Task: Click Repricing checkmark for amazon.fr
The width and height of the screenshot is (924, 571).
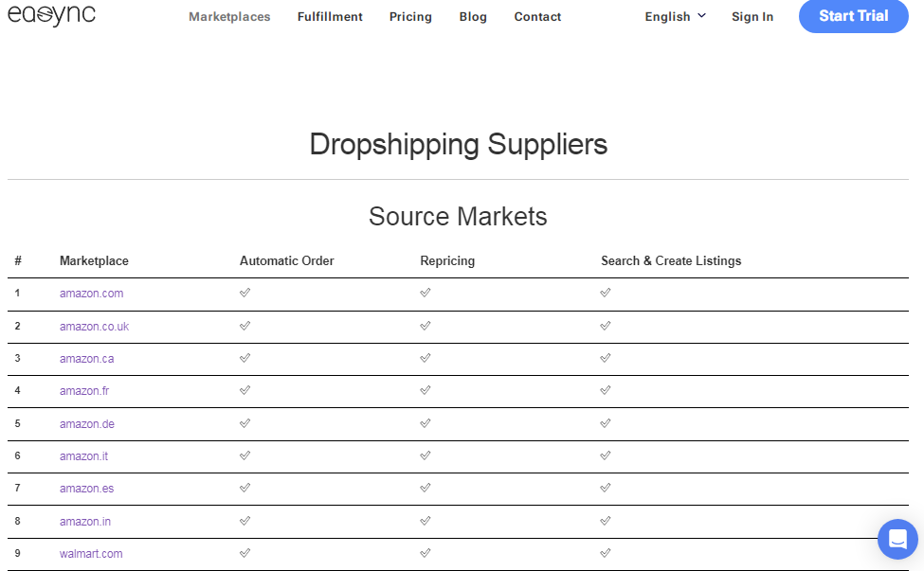Action: coord(426,390)
